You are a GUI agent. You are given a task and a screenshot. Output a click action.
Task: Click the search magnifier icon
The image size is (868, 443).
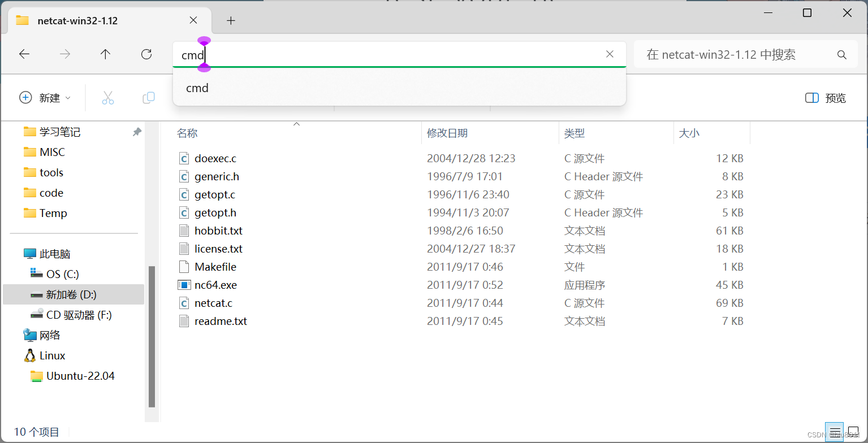click(841, 54)
